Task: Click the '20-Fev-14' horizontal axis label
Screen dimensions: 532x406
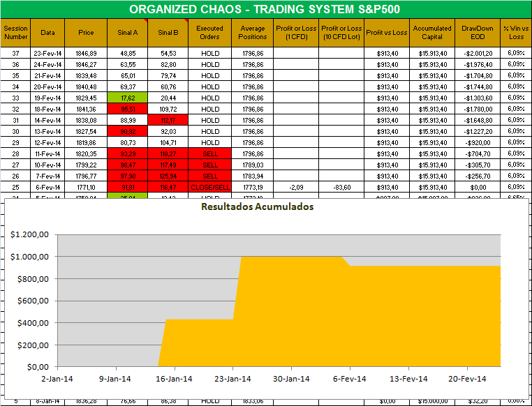Action: 467,379
